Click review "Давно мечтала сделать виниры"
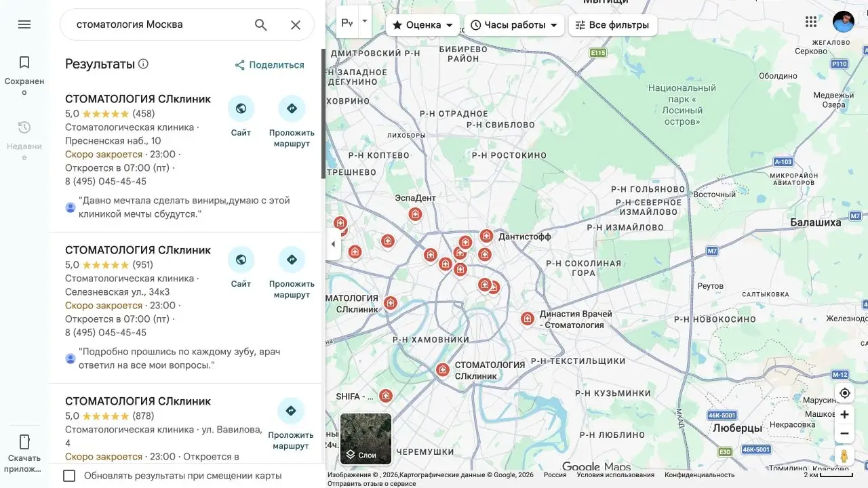The width and height of the screenshot is (868, 488). click(x=184, y=207)
